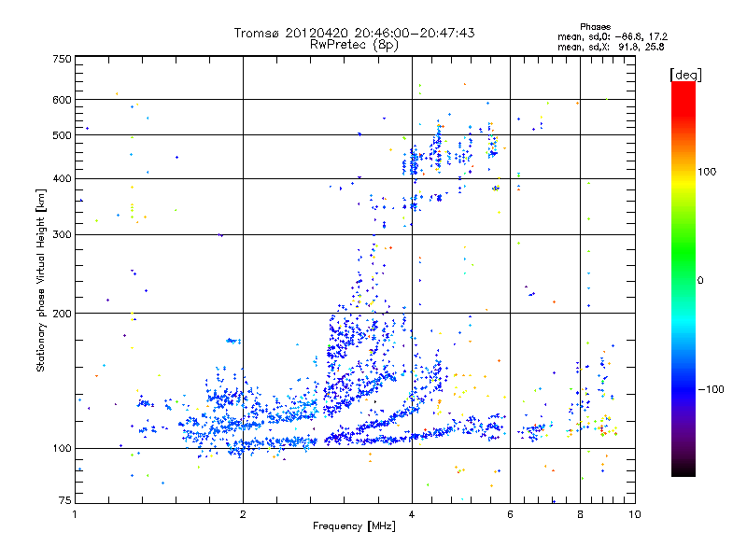The image size is (747, 560).
Task: Click the '[deg]' colorbar unit label
Action: click(x=685, y=75)
